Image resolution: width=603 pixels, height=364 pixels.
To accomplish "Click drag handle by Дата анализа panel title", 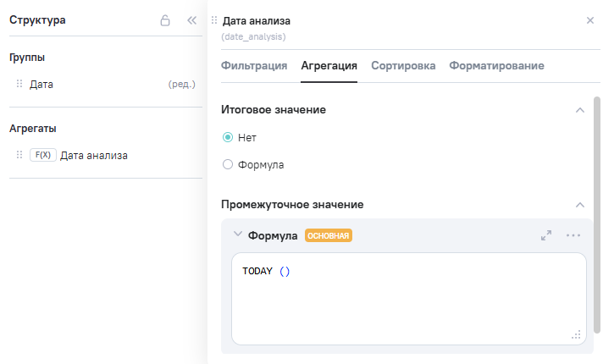I will (x=213, y=19).
